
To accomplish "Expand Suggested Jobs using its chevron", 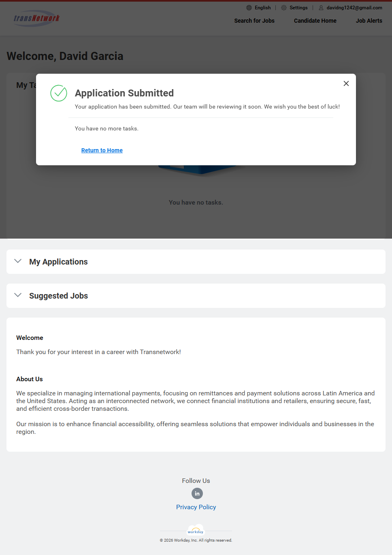I will coord(18,295).
